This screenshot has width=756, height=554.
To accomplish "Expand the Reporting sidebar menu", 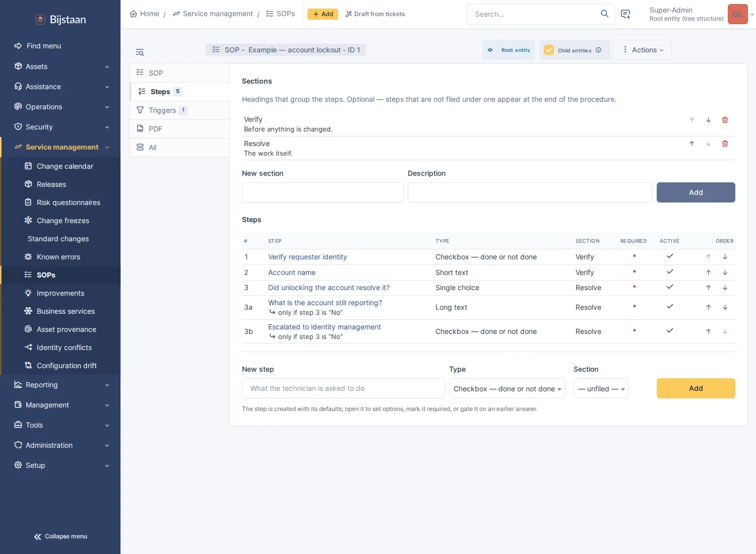I will pos(60,385).
